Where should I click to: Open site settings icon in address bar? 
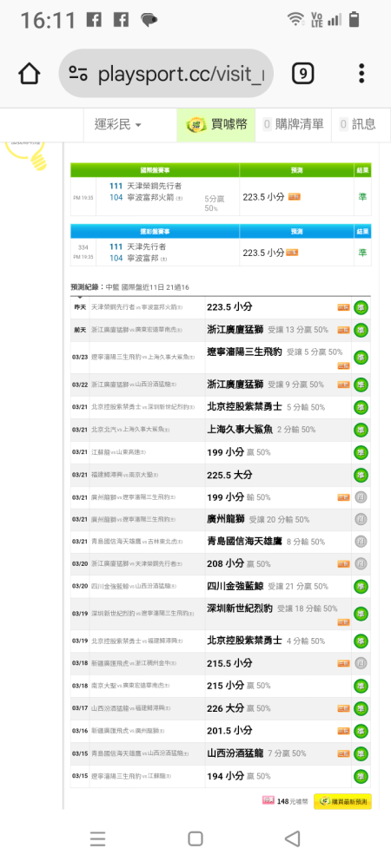79,74
